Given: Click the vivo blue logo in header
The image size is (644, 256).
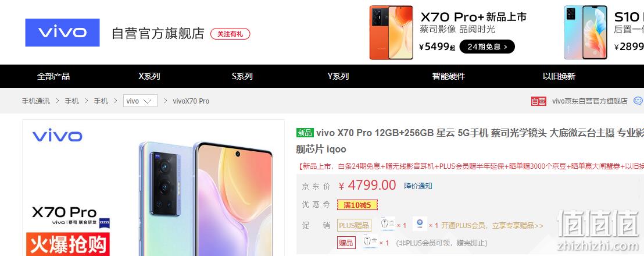Looking at the screenshot, I should click(x=62, y=33).
